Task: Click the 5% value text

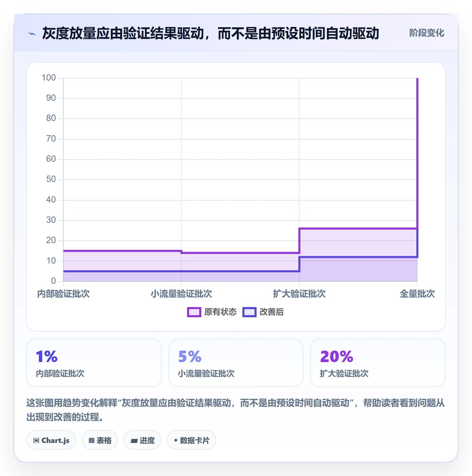Action: [x=190, y=357]
